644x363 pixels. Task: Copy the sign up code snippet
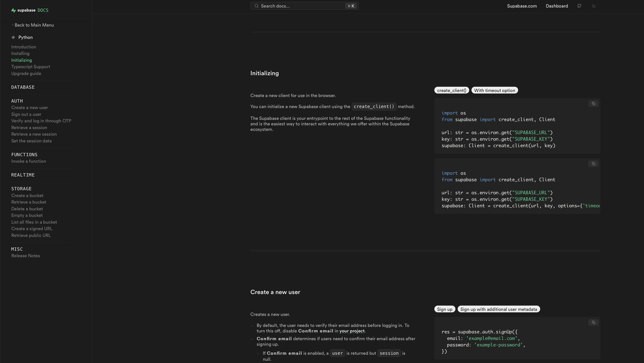(593, 322)
